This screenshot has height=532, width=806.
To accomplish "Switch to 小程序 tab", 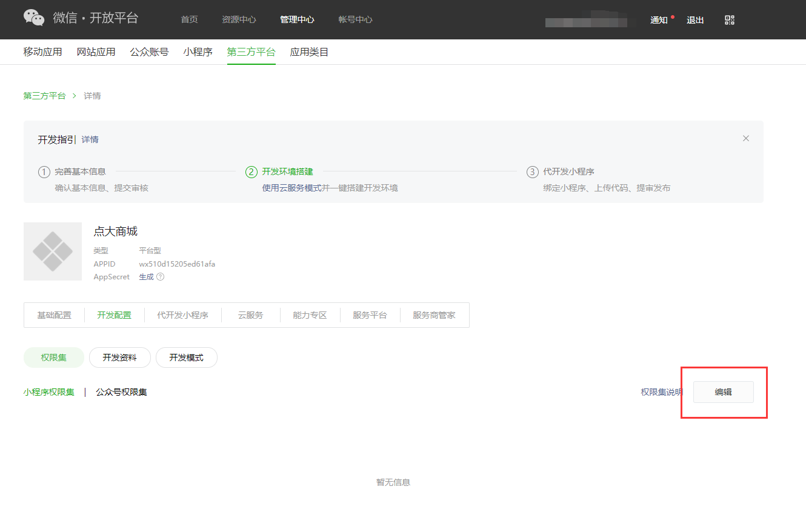I will pyautogui.click(x=198, y=52).
